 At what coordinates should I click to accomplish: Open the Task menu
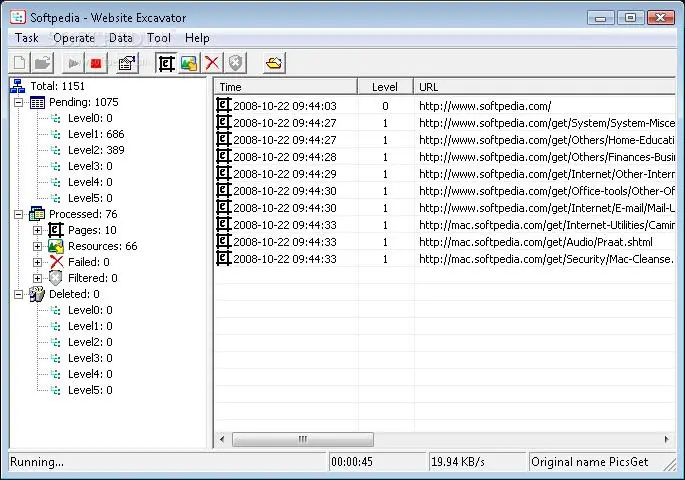(x=27, y=38)
